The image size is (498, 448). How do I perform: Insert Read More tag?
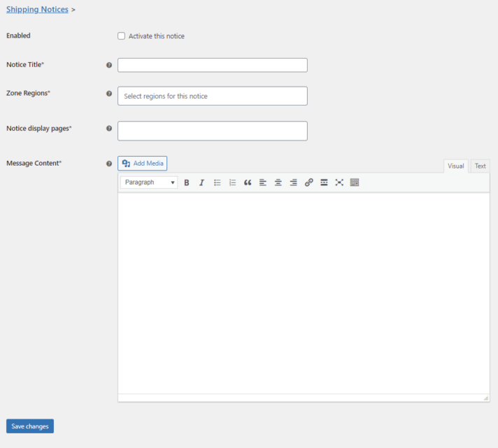(x=324, y=182)
